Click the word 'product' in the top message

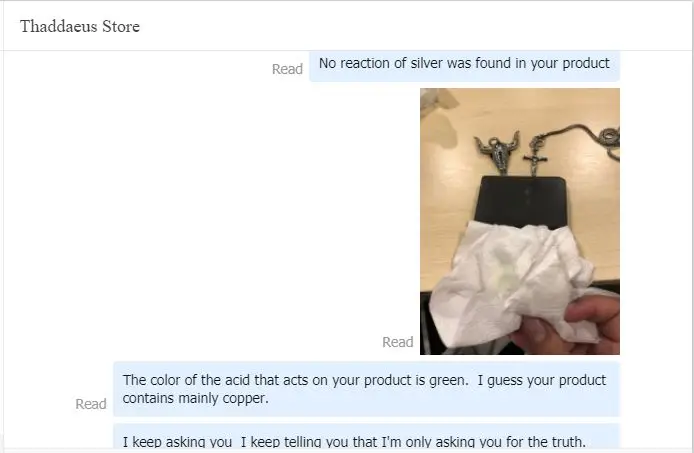[x=586, y=64]
